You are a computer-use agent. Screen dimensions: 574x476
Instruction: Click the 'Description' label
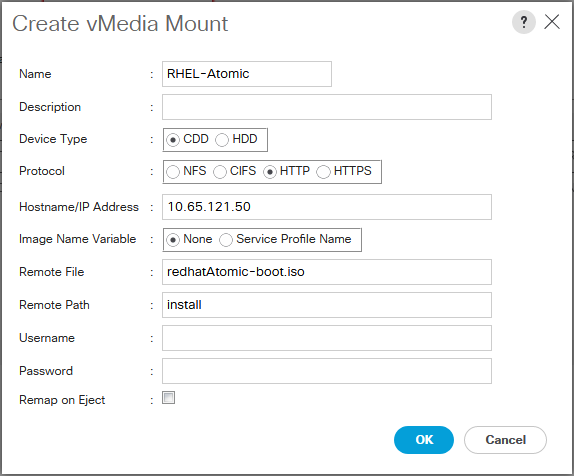tap(50, 107)
